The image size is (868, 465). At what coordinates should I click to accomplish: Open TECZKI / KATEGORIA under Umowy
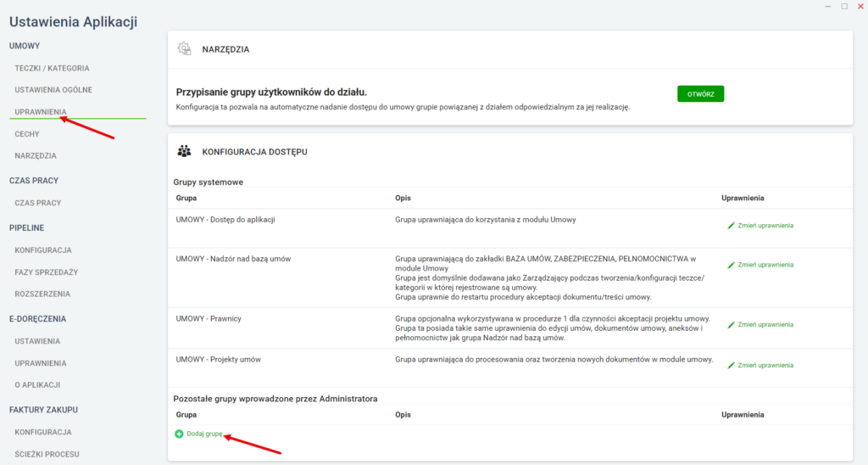52,68
